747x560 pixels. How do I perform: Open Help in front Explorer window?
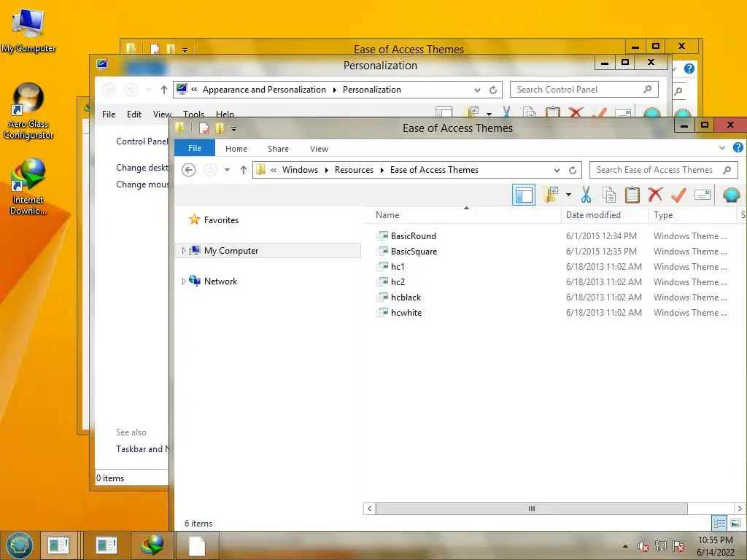coord(738,147)
